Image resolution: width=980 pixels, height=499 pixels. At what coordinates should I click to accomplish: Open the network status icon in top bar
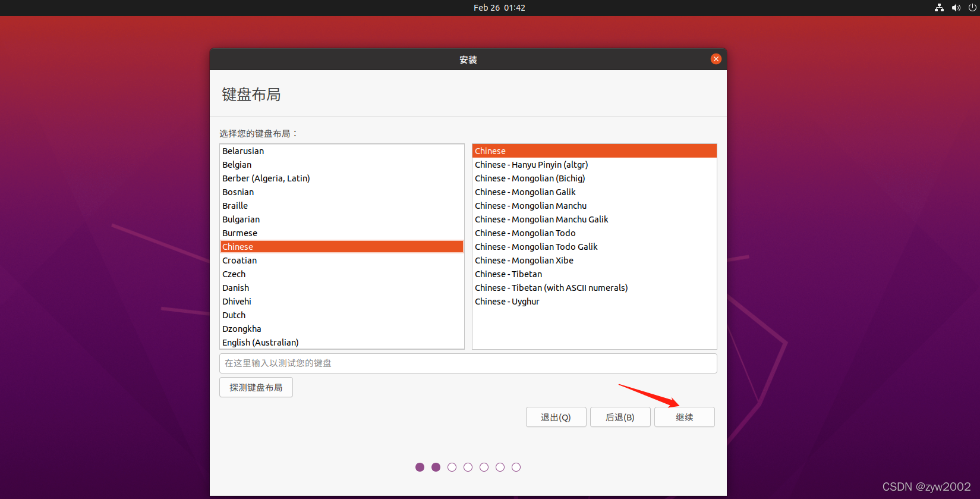pyautogui.click(x=939, y=8)
